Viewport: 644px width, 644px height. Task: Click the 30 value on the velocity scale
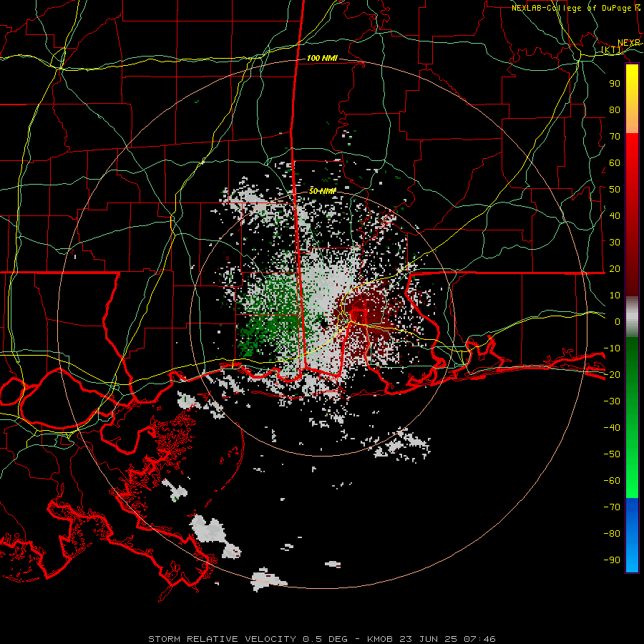pyautogui.click(x=615, y=243)
